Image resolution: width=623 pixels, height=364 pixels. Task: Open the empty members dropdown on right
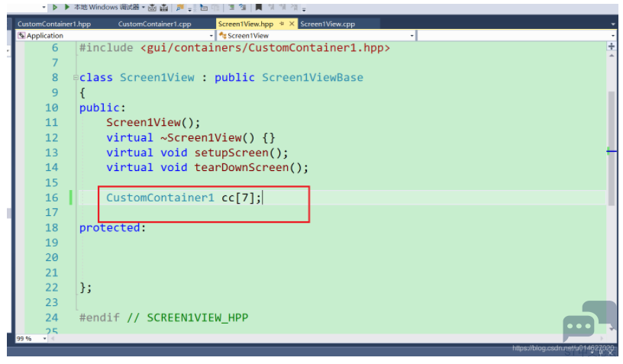click(x=613, y=36)
